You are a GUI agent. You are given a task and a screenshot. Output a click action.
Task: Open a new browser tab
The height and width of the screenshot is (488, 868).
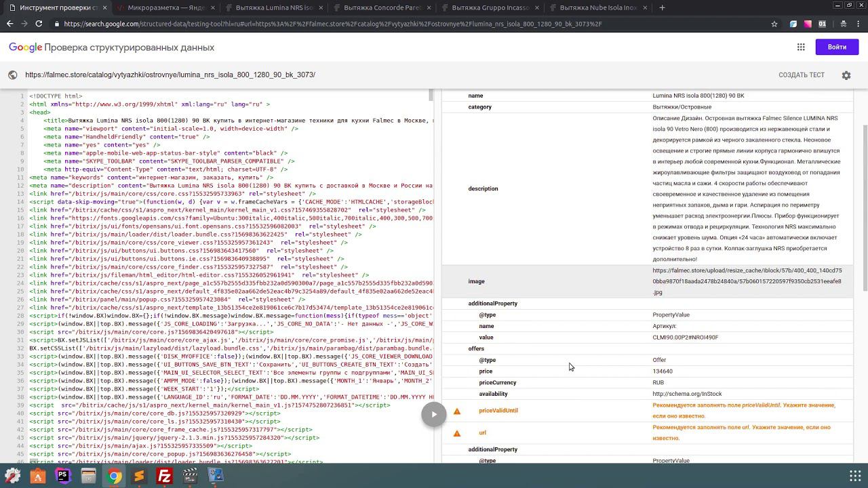(662, 7)
